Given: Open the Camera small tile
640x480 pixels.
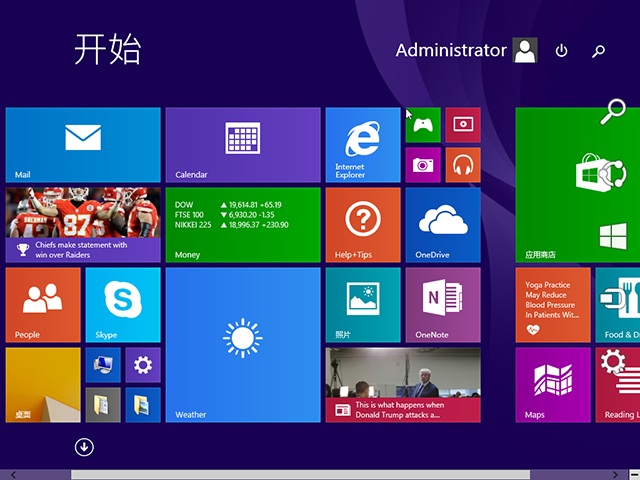Looking at the screenshot, I should coord(423,165).
